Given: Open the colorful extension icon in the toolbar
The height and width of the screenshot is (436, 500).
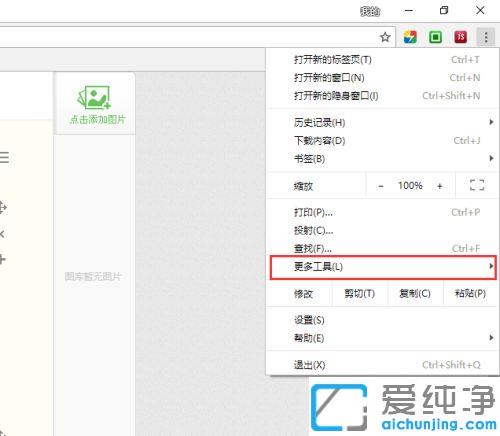Looking at the screenshot, I should [x=410, y=37].
